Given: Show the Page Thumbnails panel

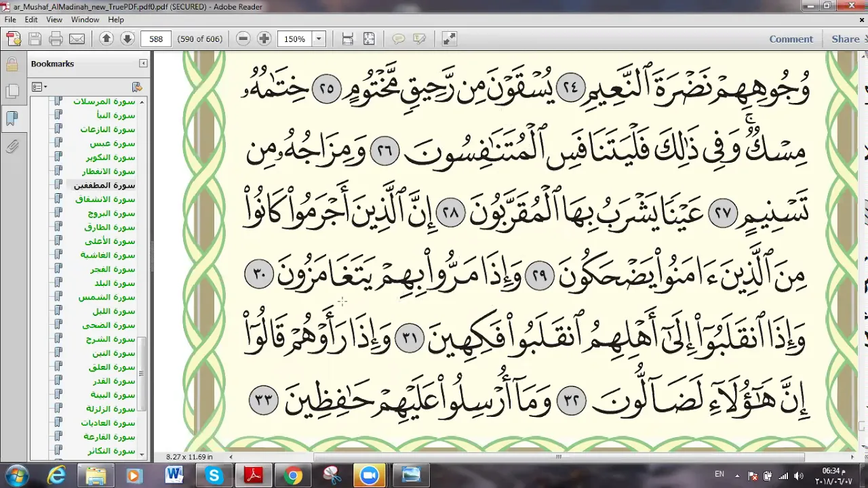Looking at the screenshot, I should pos(12,92).
